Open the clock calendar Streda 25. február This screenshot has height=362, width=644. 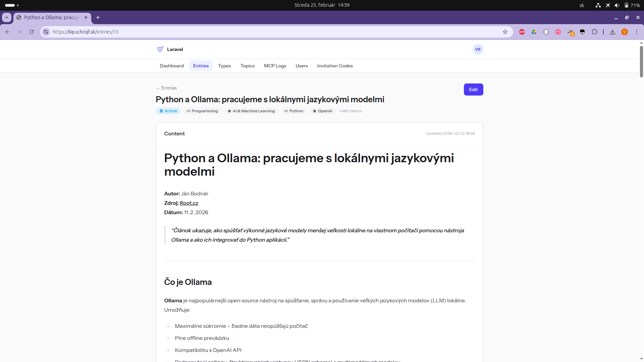coord(322,5)
